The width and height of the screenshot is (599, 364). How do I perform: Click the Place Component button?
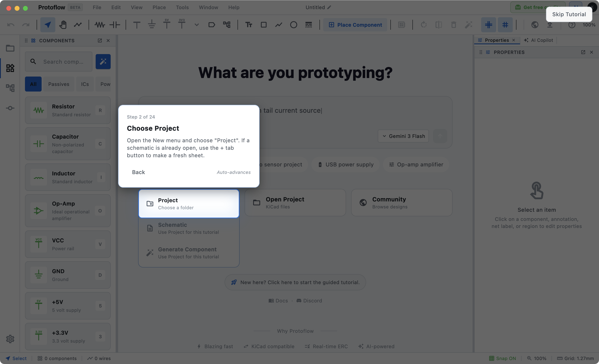coord(355,25)
